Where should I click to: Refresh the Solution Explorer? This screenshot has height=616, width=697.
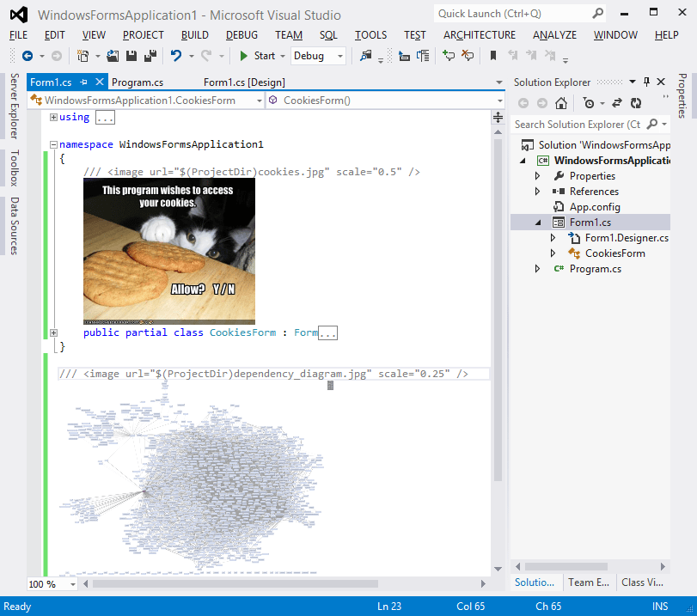(x=636, y=103)
